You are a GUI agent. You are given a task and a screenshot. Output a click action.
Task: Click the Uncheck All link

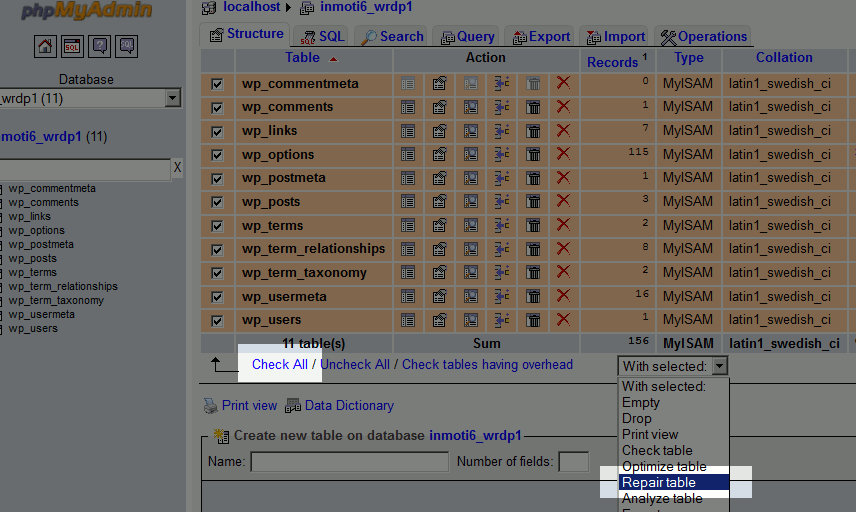[355, 365]
